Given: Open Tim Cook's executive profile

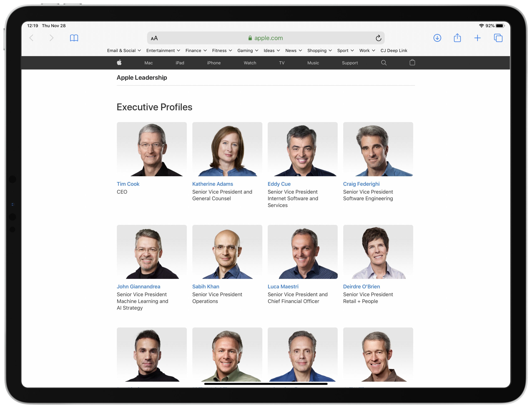Looking at the screenshot, I should tap(128, 184).
